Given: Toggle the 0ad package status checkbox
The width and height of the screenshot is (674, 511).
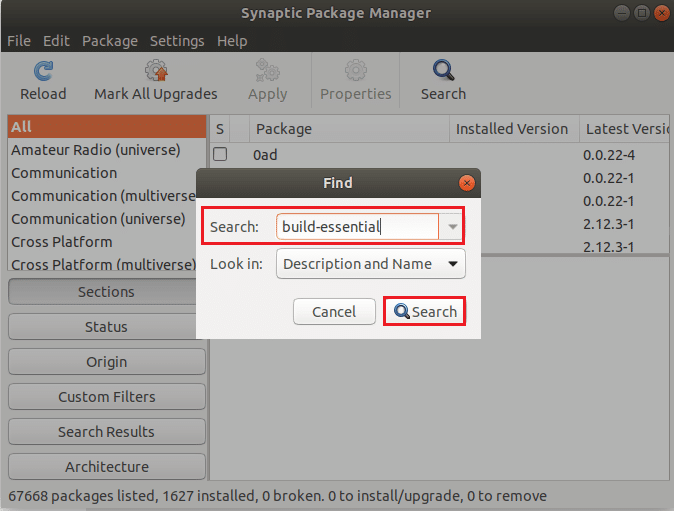Looking at the screenshot, I should click(x=220, y=155).
